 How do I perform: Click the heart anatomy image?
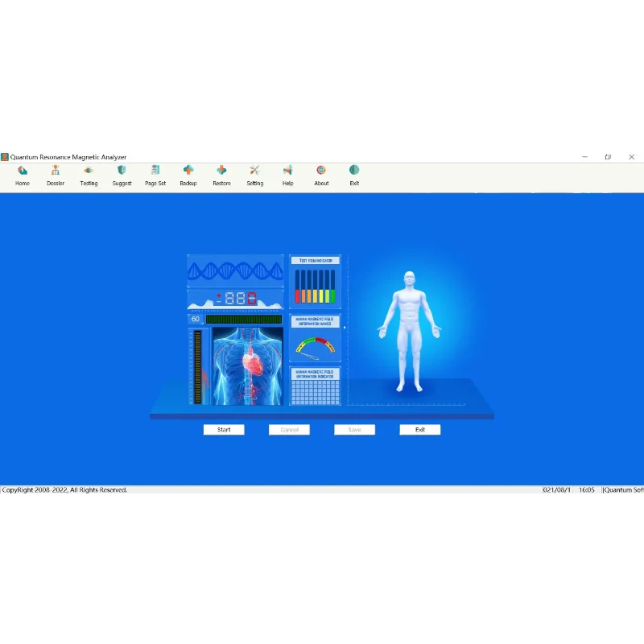coord(248,366)
